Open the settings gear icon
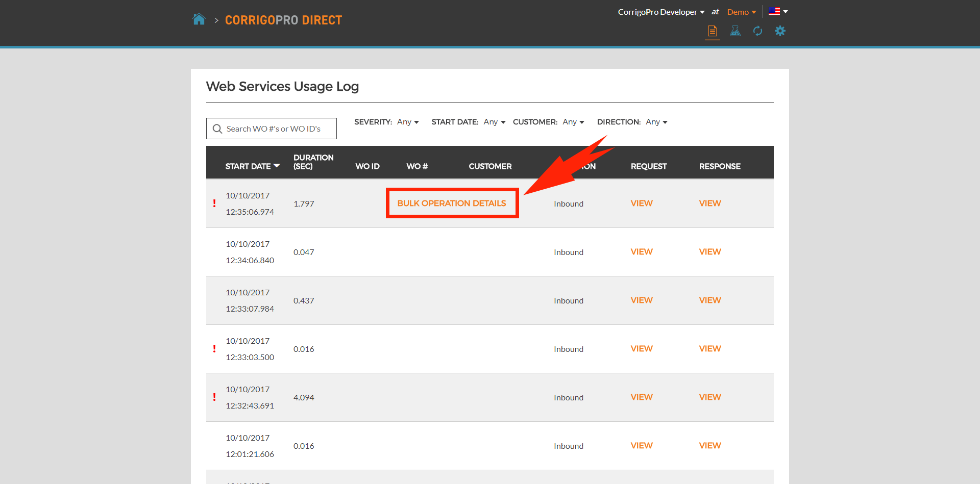 click(780, 31)
